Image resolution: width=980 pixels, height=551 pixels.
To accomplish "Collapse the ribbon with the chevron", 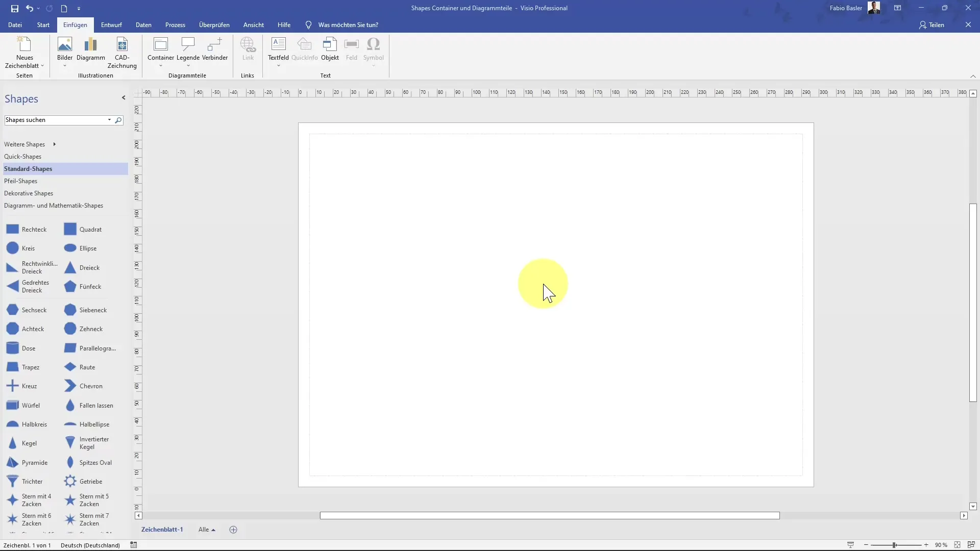I will [x=973, y=76].
